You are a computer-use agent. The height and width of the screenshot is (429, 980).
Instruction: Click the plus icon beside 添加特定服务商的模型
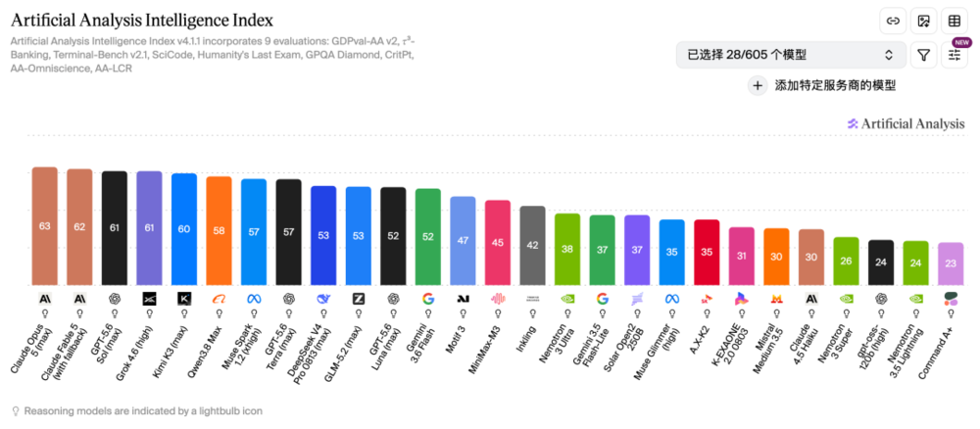tap(758, 85)
